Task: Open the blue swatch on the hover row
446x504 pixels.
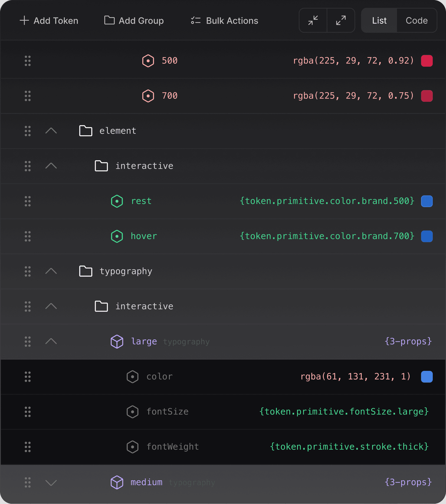Action: click(427, 236)
